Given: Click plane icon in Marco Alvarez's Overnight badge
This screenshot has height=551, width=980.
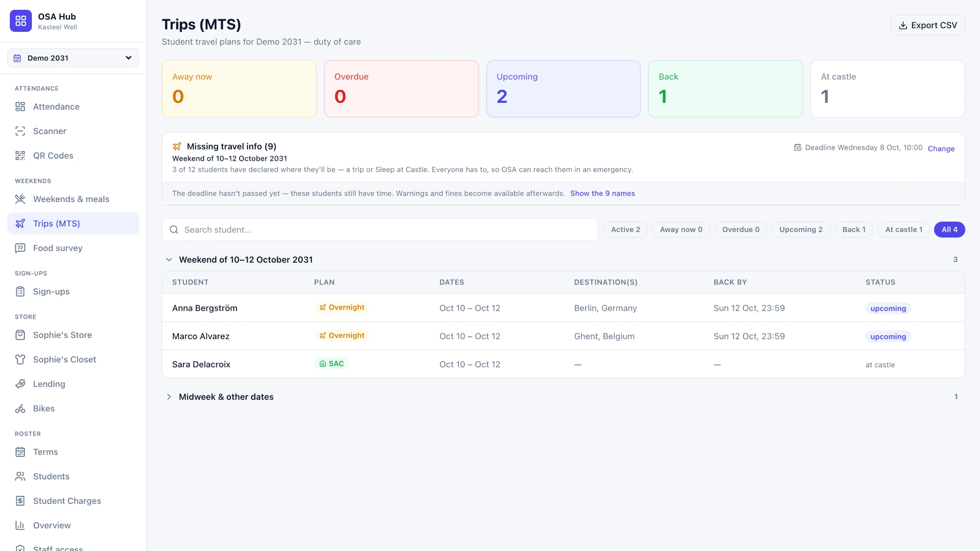Looking at the screenshot, I should pos(323,335).
